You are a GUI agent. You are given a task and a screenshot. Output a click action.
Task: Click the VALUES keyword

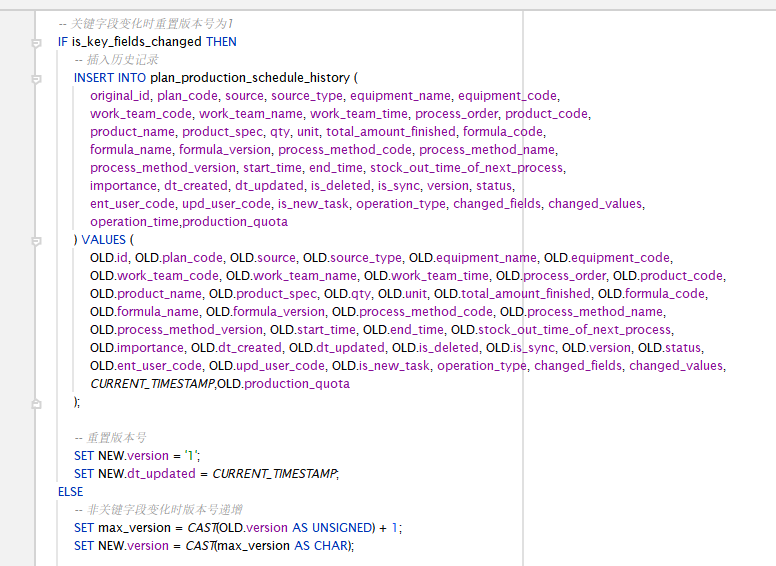click(x=103, y=240)
